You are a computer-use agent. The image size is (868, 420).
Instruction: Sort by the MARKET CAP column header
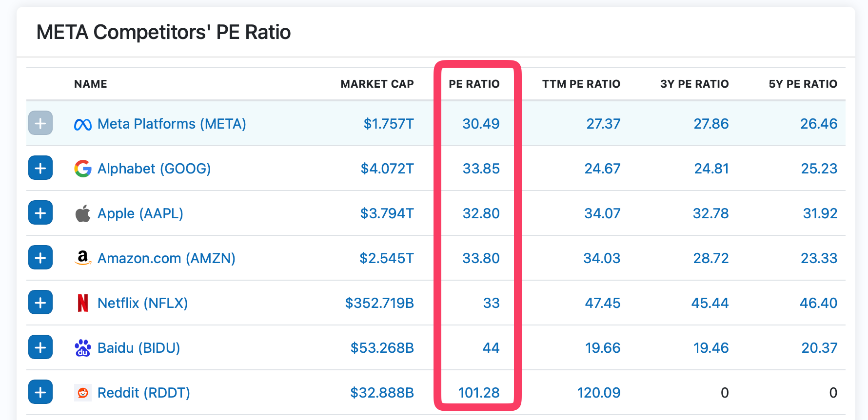pyautogui.click(x=377, y=84)
